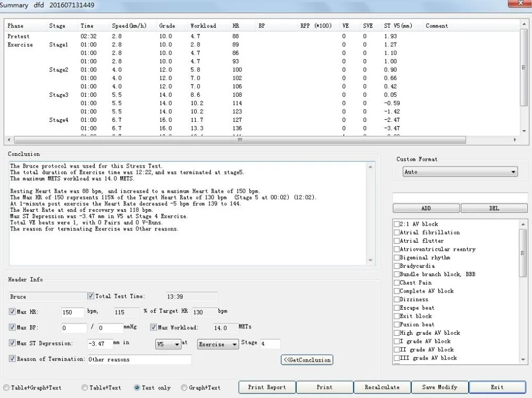Check the Atrial fibrillation checkbox

tap(397, 233)
